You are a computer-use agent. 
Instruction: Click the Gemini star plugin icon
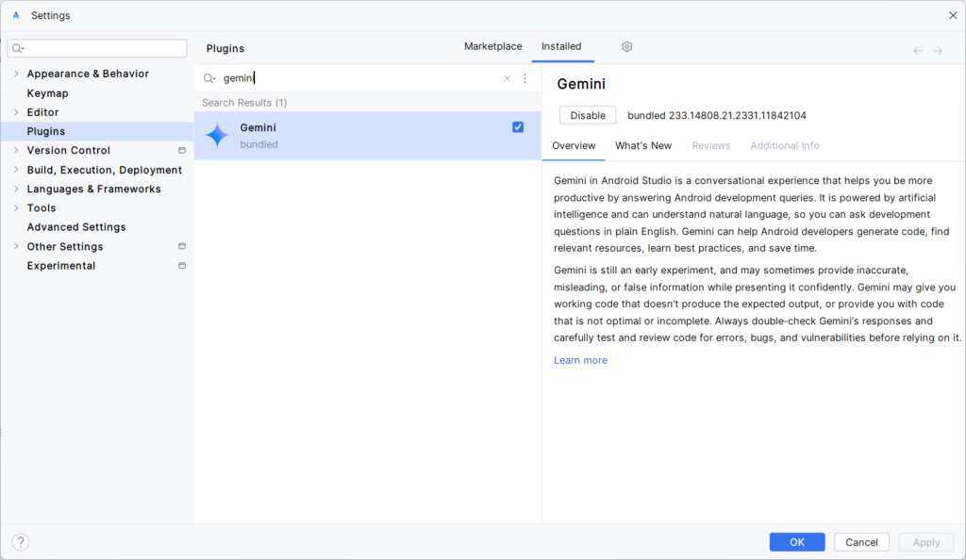tap(217, 136)
